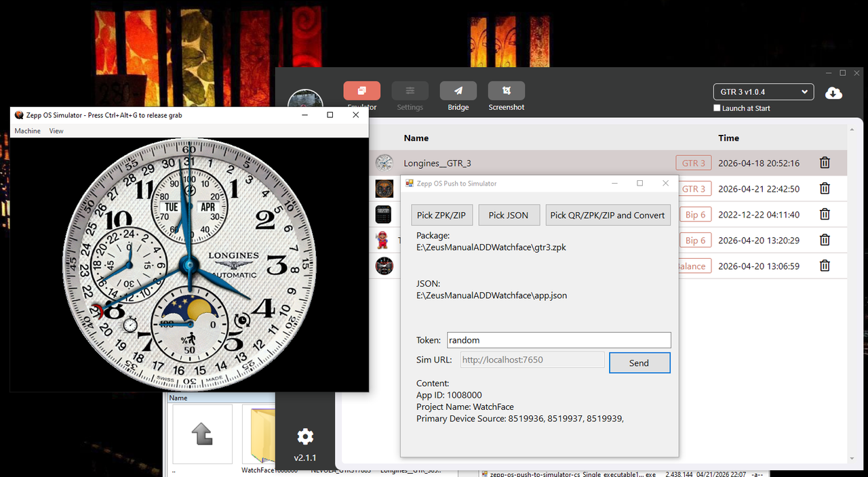This screenshot has height=477, width=868.
Task: Download device image via cloud icon
Action: 833,93
